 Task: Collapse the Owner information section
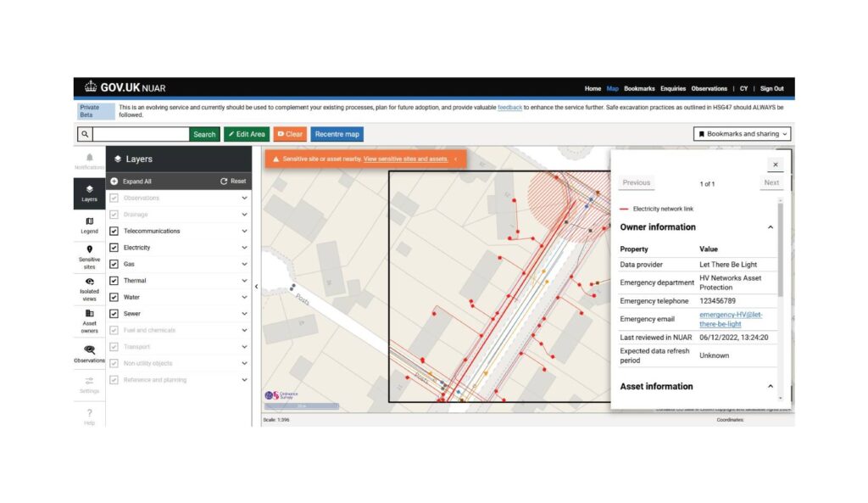(x=770, y=227)
